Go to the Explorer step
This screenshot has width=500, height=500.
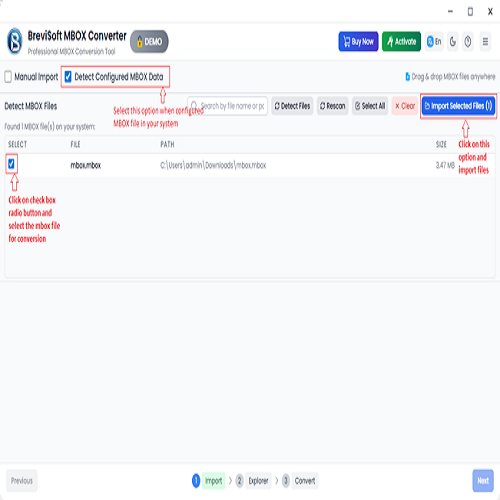258,481
